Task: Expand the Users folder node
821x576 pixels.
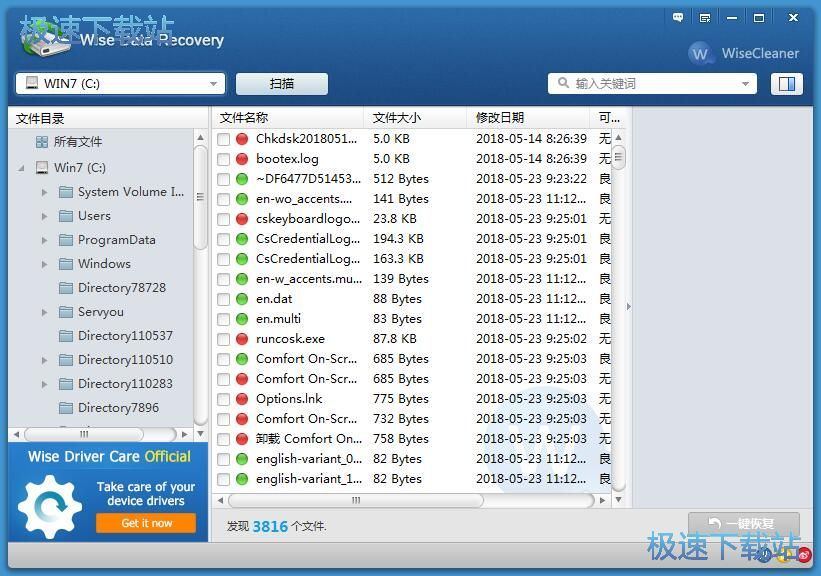Action: pyautogui.click(x=45, y=216)
